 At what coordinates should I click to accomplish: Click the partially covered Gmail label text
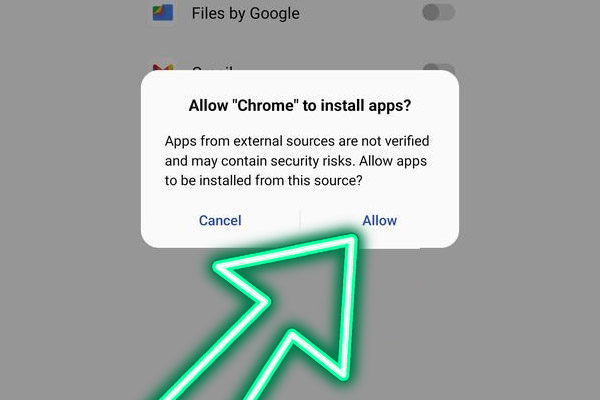212,68
